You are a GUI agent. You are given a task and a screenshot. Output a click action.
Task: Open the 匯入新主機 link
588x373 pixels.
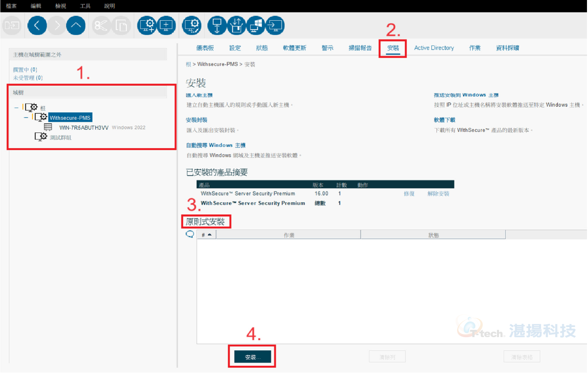(x=199, y=95)
